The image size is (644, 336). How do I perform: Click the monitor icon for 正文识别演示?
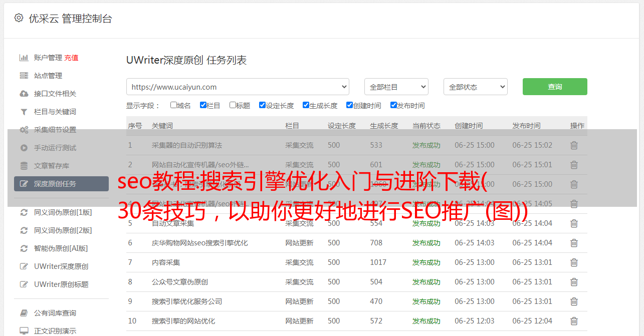tap(24, 331)
